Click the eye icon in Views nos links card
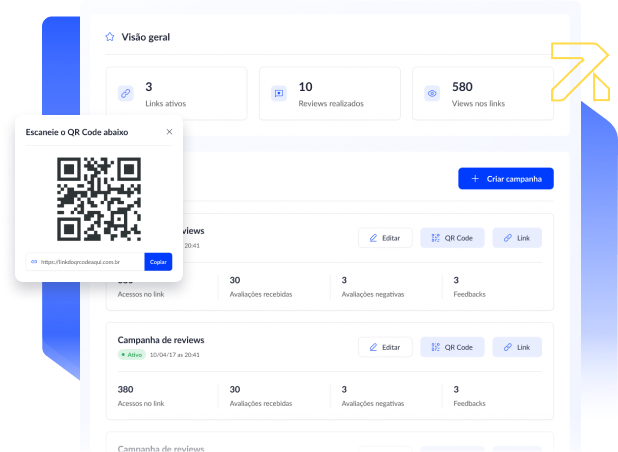This screenshot has width=618, height=452. tap(432, 93)
